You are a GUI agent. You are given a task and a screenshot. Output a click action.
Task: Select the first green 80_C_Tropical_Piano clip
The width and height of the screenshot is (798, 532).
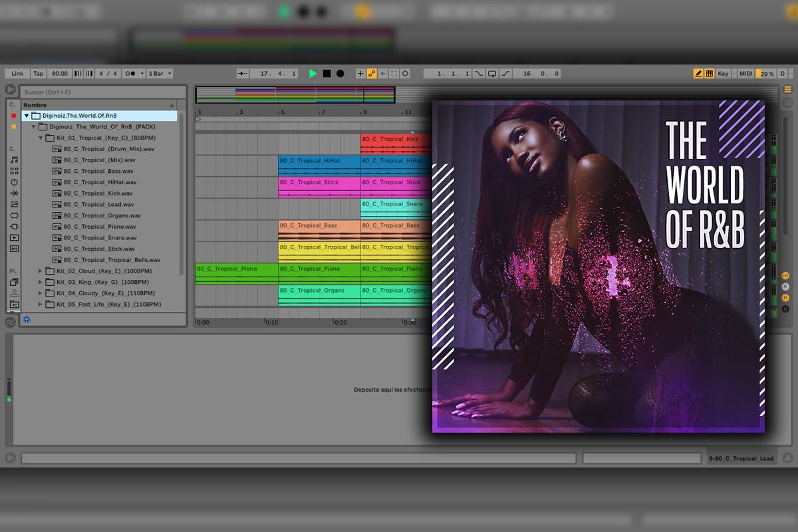coord(236,273)
